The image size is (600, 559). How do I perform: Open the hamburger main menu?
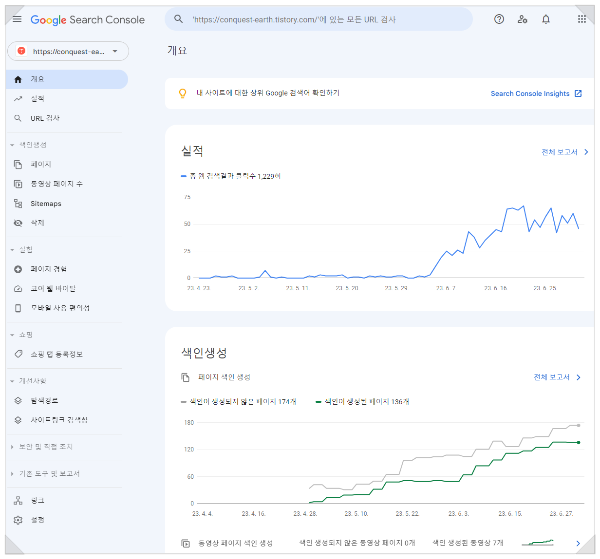point(17,19)
